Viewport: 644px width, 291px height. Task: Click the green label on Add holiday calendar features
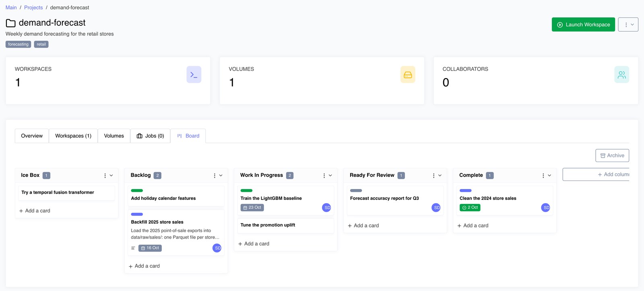137,191
